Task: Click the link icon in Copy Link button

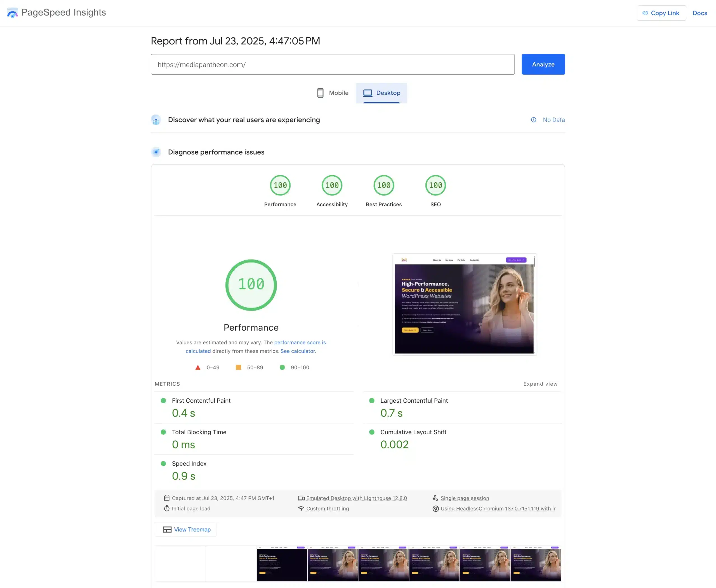Action: tap(645, 13)
